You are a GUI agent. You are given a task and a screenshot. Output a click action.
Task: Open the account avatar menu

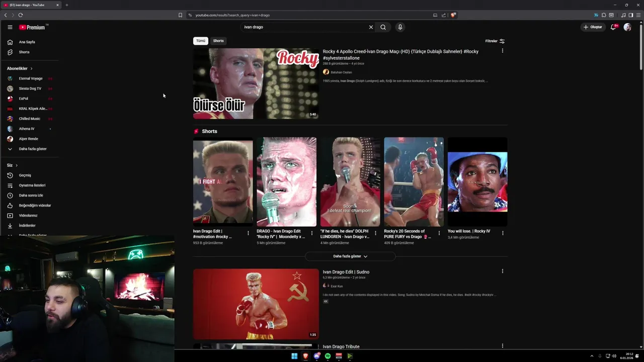pos(627,27)
